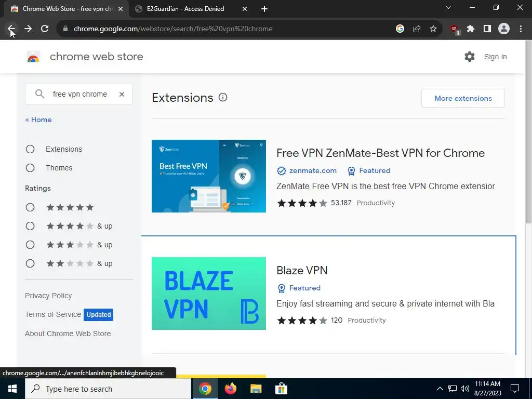Screen dimensions: 532x399
Task: Click the Google icon in the address bar
Action: coord(400,29)
